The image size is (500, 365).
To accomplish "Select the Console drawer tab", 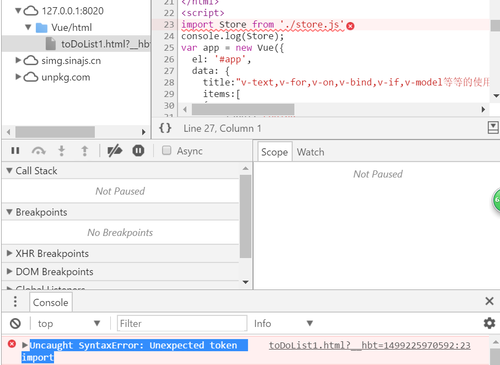I will [51, 302].
